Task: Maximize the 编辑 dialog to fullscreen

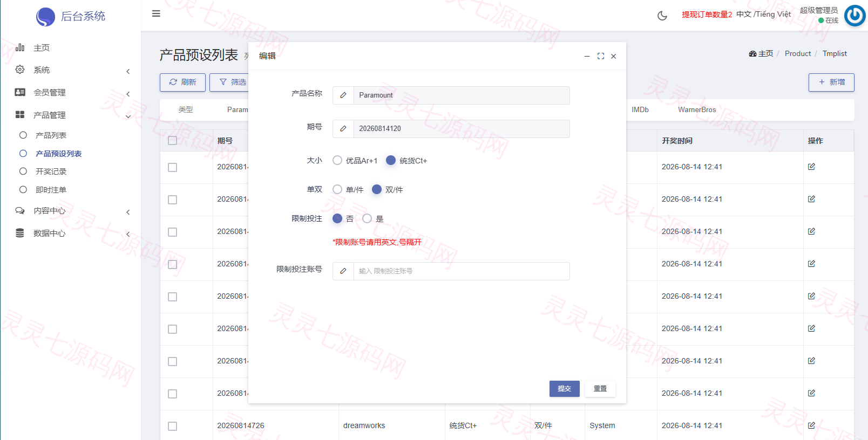Action: coord(601,56)
